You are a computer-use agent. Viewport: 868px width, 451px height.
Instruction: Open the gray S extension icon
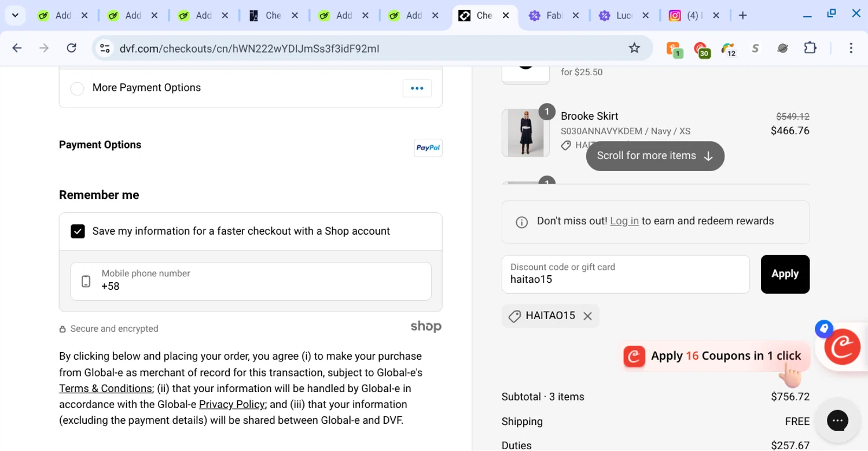tap(755, 49)
